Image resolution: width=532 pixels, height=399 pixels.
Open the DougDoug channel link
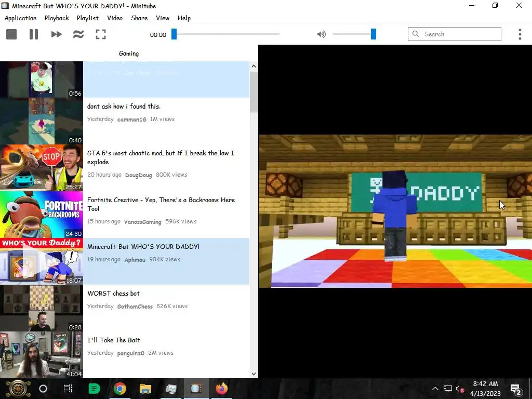[x=138, y=175]
